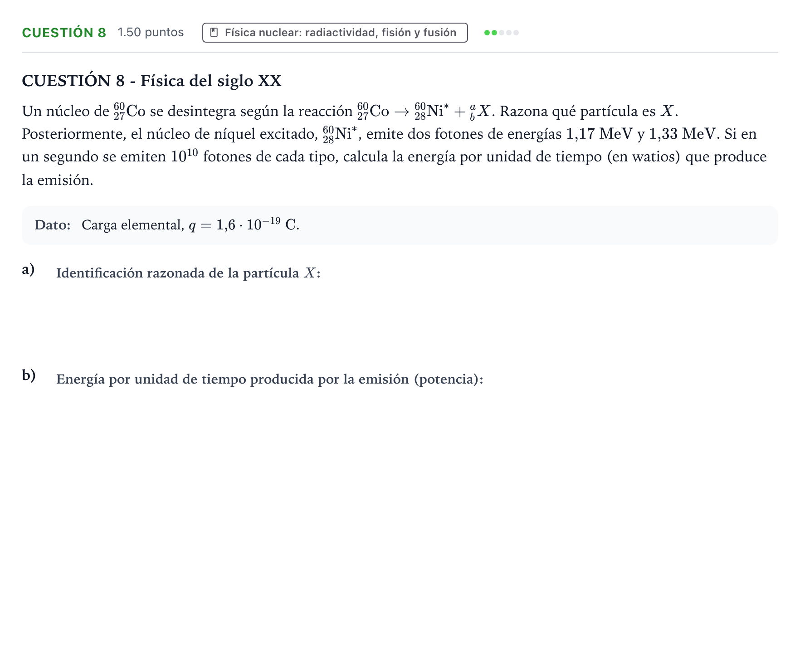Image resolution: width=800 pixels, height=672 pixels.
Task: Open the Física nuclear topic tag
Action: (x=335, y=33)
